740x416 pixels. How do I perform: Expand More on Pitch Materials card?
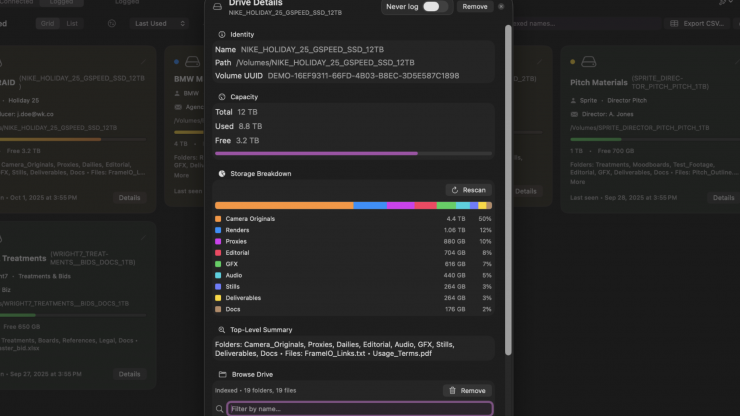(x=578, y=182)
